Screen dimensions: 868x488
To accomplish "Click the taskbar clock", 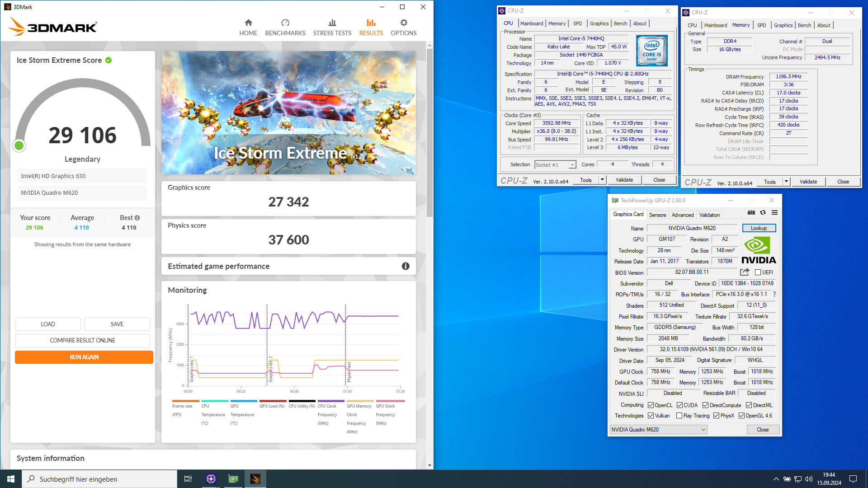I will click(x=829, y=479).
